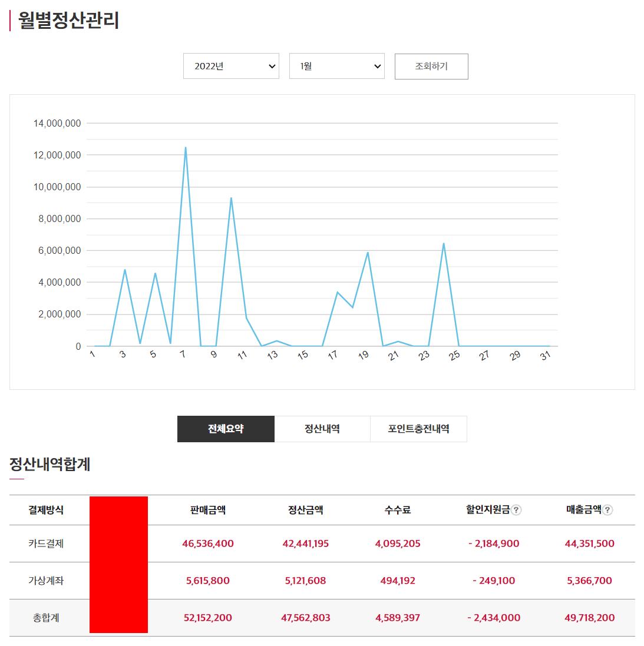Open the 2022년 year dropdown

[231, 66]
